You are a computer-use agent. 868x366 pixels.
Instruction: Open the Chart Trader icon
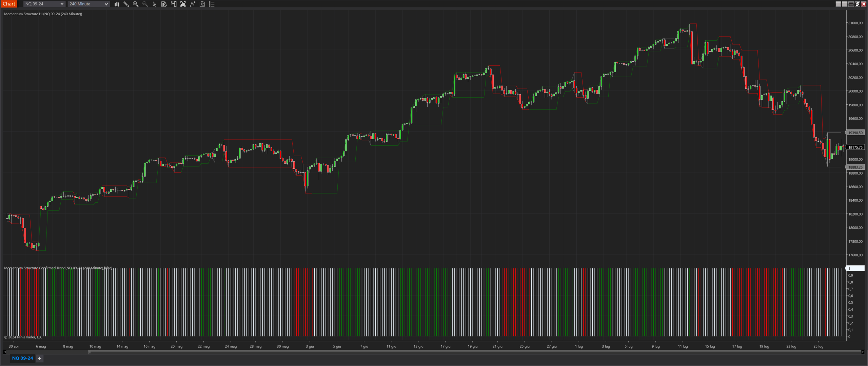[174, 4]
